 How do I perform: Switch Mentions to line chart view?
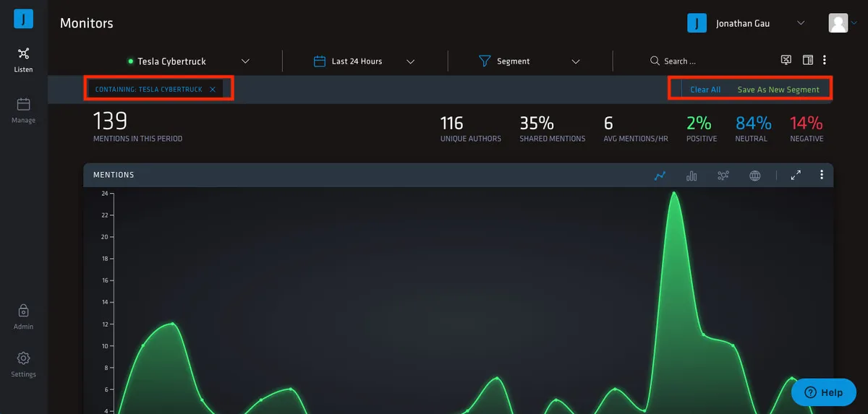(x=660, y=176)
